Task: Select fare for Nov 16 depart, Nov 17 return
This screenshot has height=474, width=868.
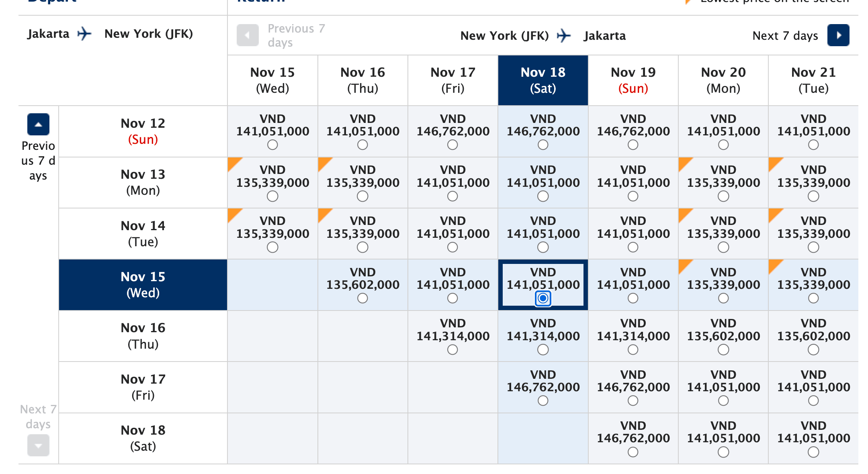Action: (x=452, y=349)
